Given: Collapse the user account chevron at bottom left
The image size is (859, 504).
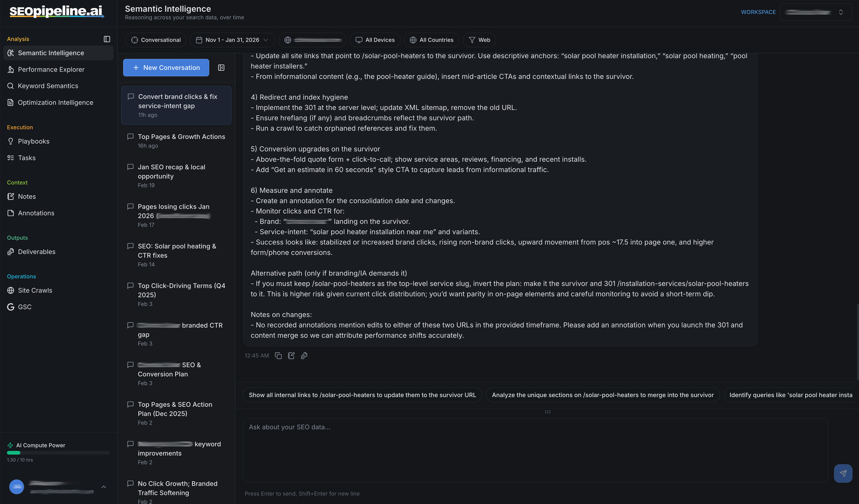Looking at the screenshot, I should pos(104,487).
